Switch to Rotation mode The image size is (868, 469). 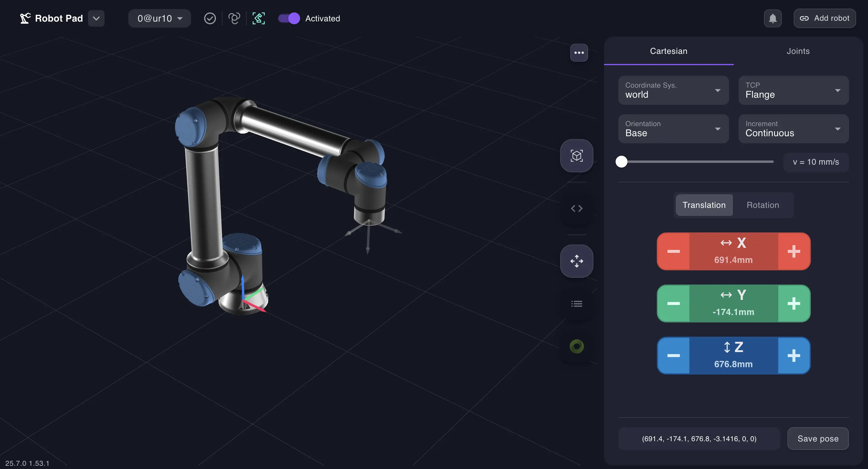[x=763, y=205]
